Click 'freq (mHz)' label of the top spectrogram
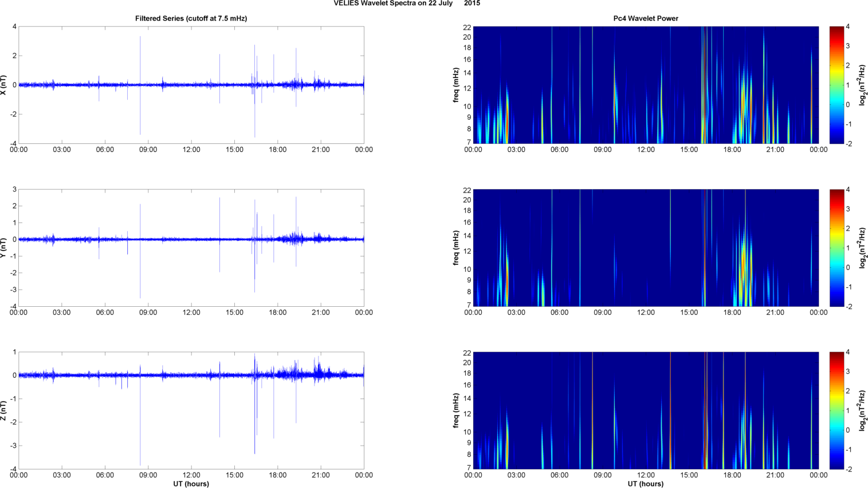The width and height of the screenshot is (868, 488). (456, 85)
